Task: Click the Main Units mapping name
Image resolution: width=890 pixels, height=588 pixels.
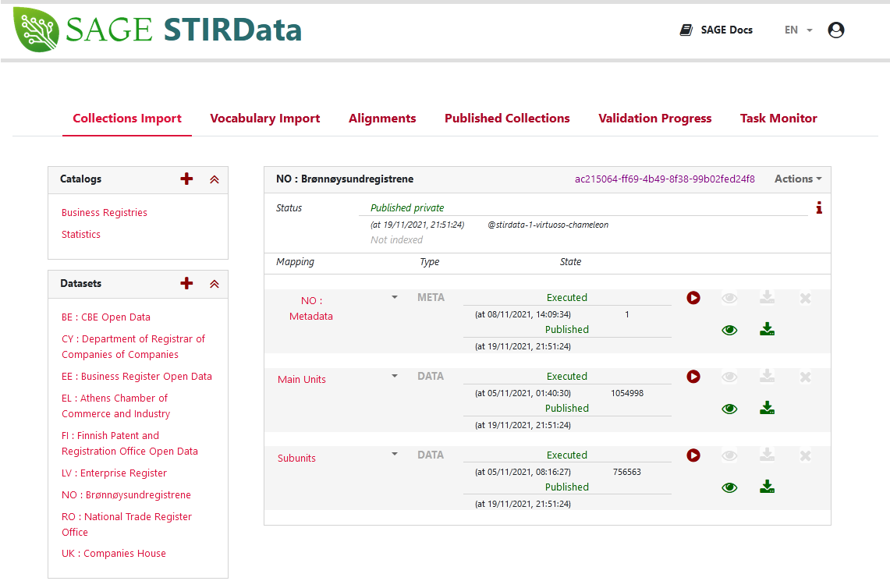Action: [x=301, y=380]
